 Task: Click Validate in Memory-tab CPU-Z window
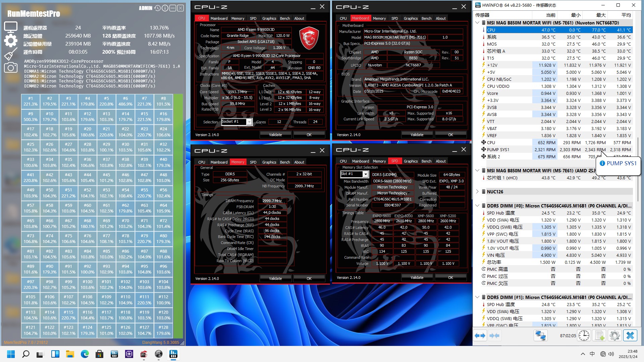[275, 279]
